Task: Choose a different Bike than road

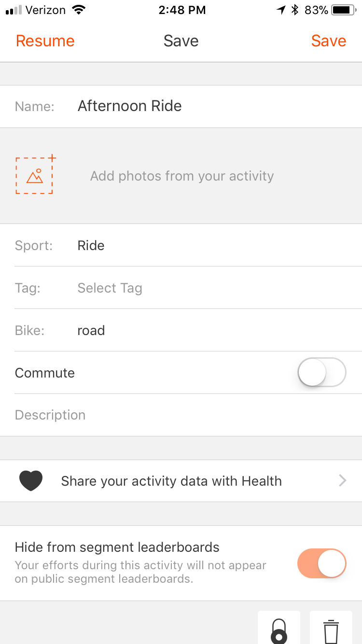Action: click(x=181, y=330)
